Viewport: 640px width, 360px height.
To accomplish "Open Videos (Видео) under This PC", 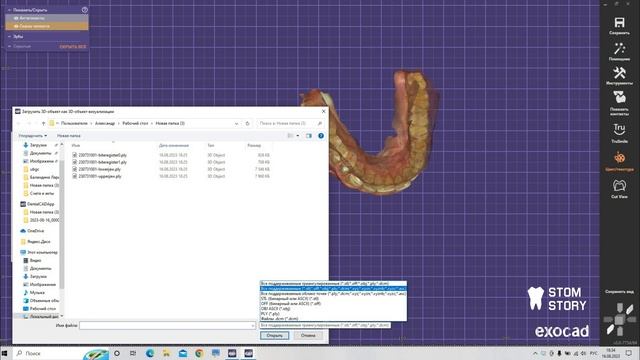I will point(35,260).
